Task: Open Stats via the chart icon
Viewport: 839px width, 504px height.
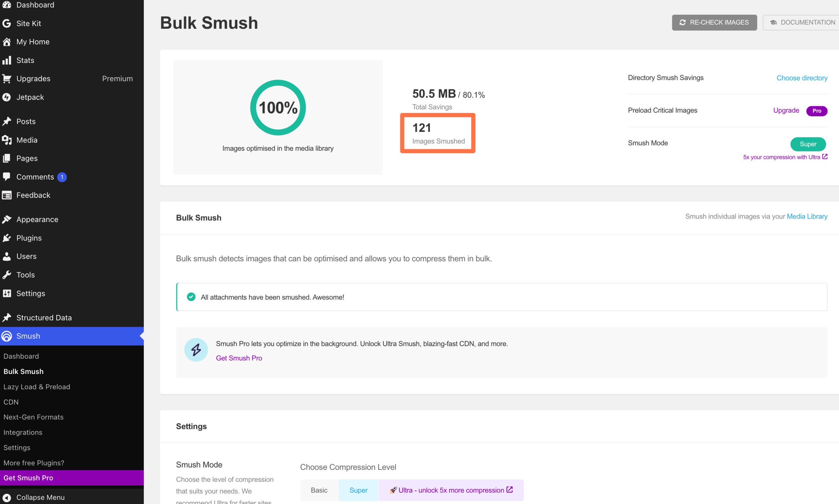Action: point(7,60)
